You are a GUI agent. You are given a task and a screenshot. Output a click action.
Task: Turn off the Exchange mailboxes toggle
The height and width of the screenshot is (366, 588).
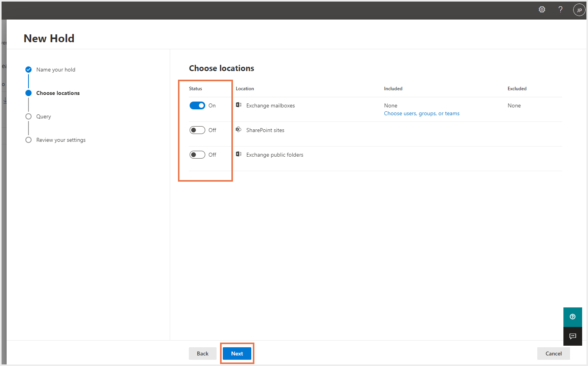[x=197, y=105]
